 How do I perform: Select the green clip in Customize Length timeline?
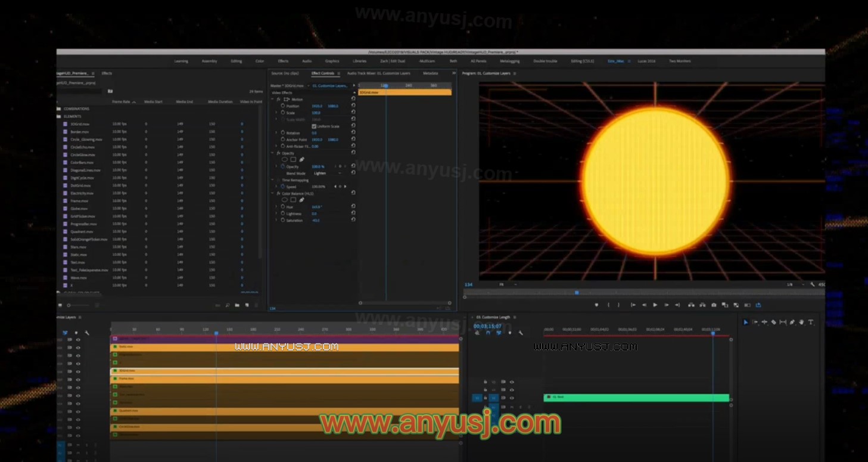click(636, 397)
